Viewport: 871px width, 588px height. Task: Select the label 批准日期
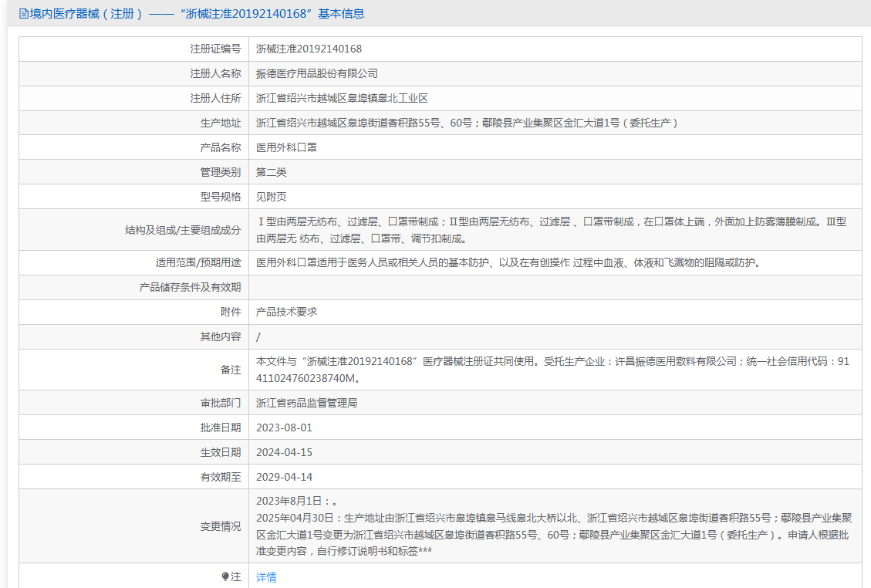[221, 428]
